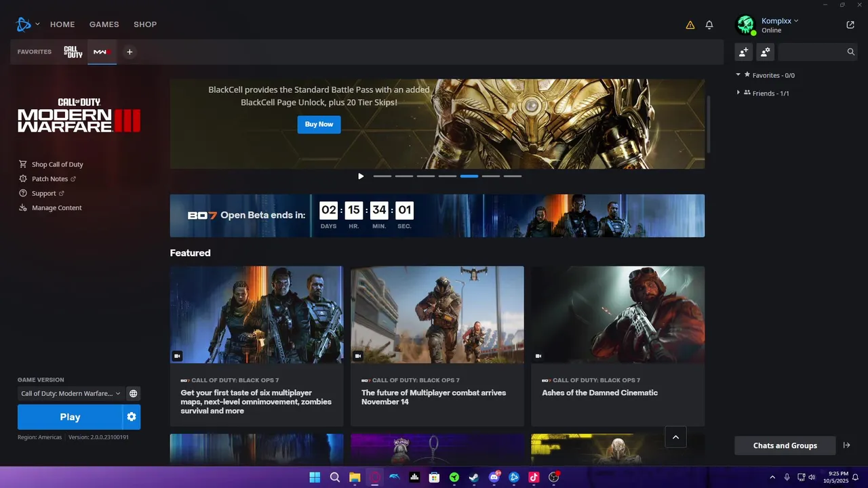Select the MW III favorites tab
Viewport: 868px width, 488px height.
[102, 52]
